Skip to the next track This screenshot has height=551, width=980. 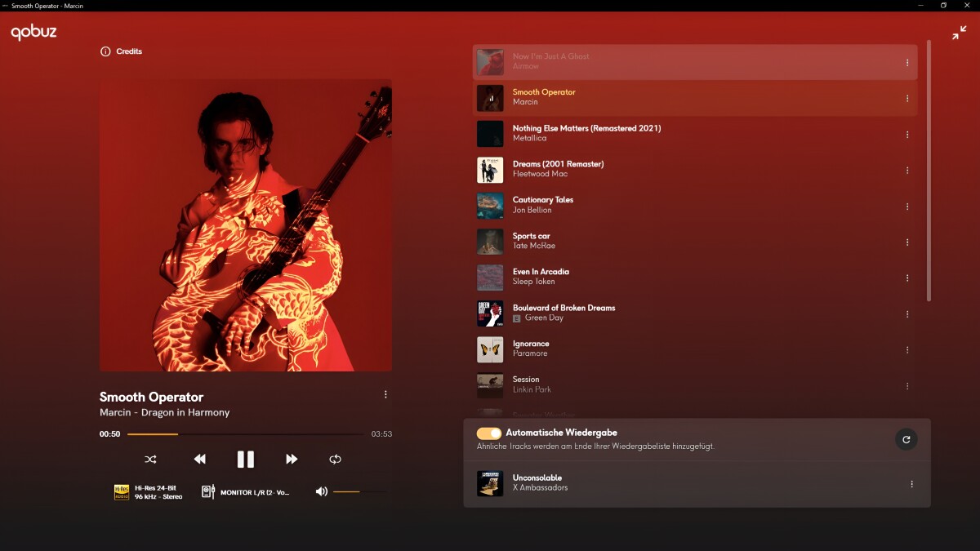[x=292, y=459]
